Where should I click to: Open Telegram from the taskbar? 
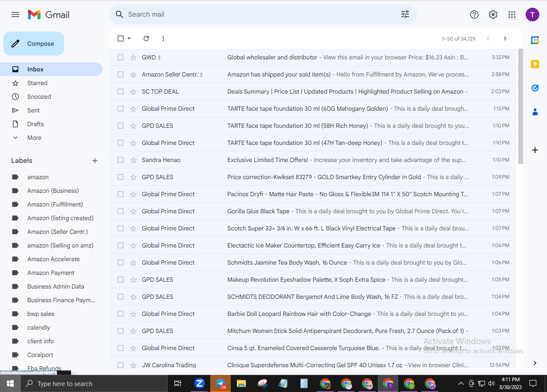pyautogui.click(x=221, y=383)
